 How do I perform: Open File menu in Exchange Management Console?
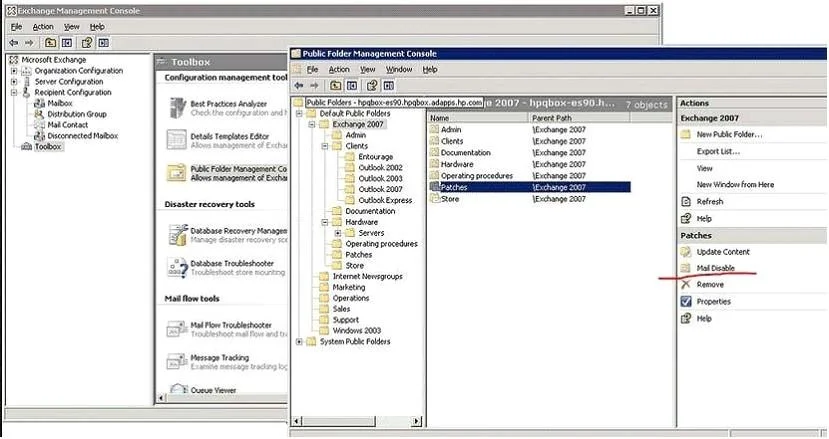coord(16,26)
